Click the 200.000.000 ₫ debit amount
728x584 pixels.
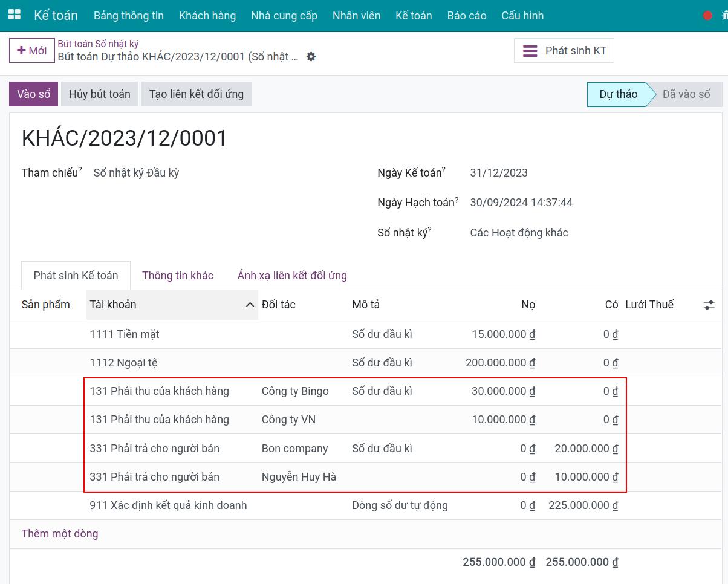pyautogui.click(x=501, y=363)
